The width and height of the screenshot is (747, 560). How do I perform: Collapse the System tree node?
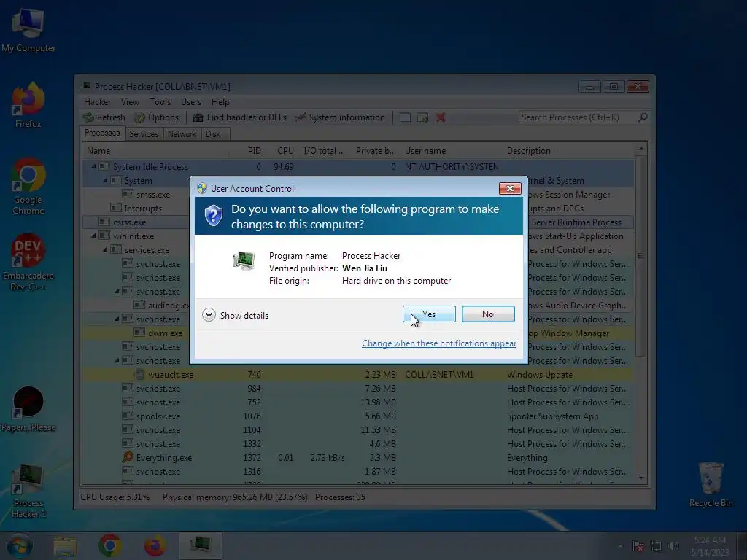pos(105,181)
